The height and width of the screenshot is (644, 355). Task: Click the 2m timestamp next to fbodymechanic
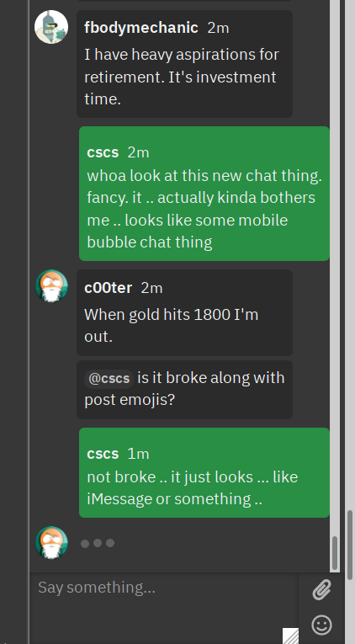pyautogui.click(x=219, y=28)
